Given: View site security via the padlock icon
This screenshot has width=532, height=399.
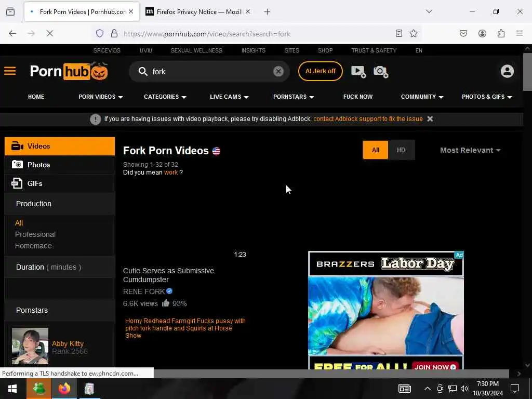Looking at the screenshot, I should (114, 33).
